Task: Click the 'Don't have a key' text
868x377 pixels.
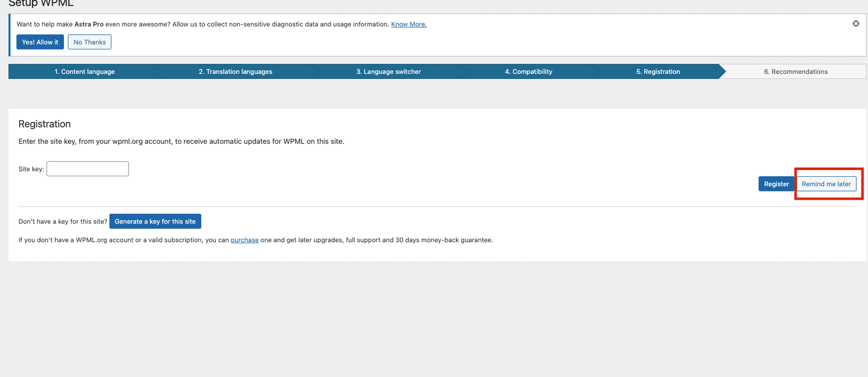Action: (x=62, y=221)
